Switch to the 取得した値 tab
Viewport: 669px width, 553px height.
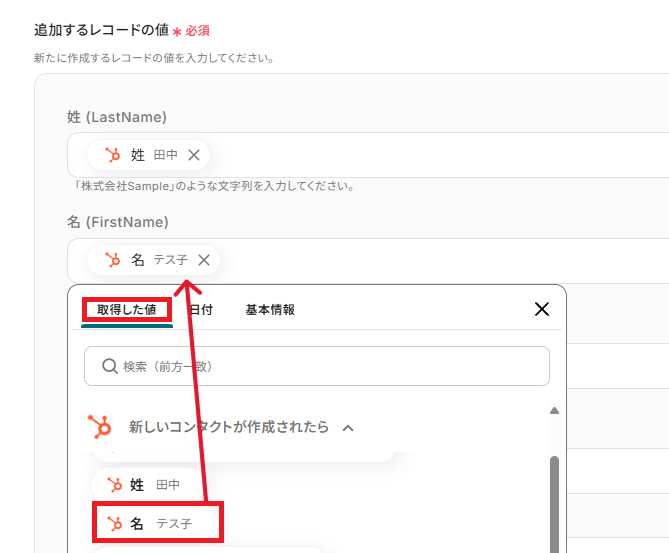127,309
